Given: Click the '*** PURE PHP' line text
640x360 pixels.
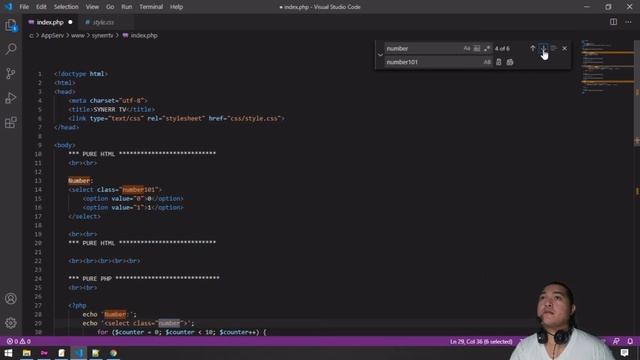Looking at the screenshot, I should tap(90, 278).
